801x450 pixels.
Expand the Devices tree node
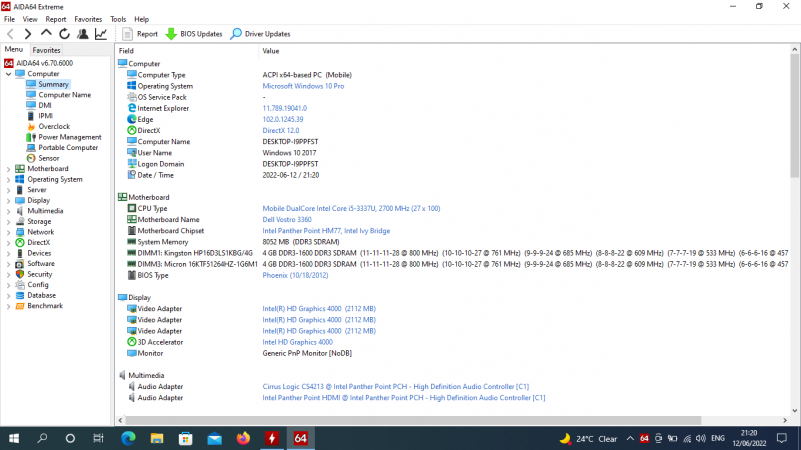(x=8, y=253)
